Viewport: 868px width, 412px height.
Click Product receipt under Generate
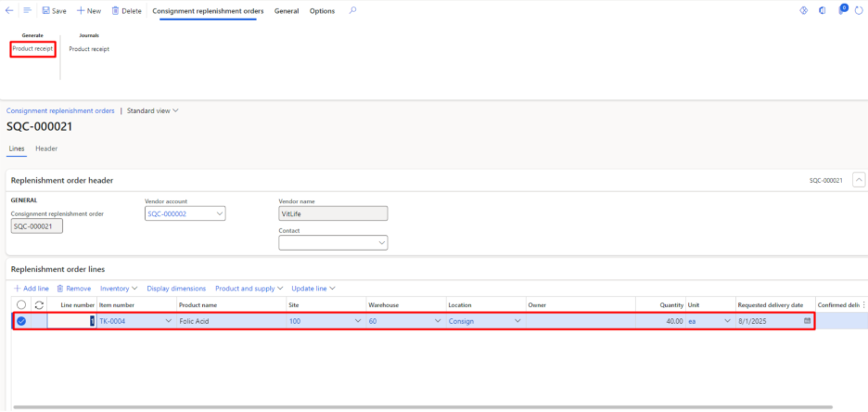point(32,48)
